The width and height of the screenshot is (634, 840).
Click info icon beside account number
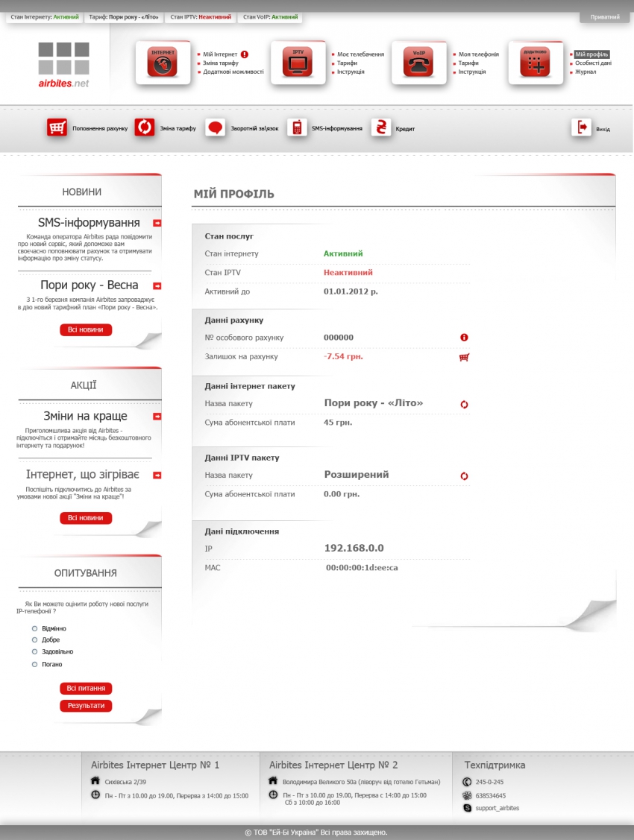point(464,338)
